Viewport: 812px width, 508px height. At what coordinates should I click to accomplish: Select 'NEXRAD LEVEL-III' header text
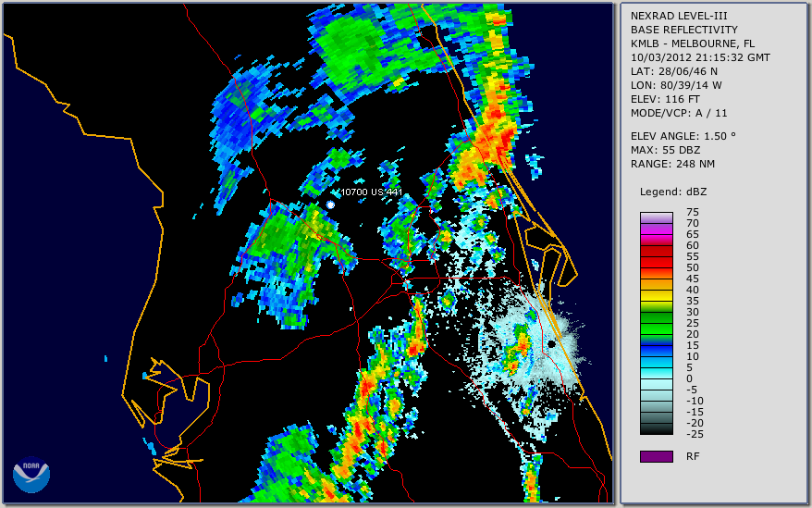[679, 16]
